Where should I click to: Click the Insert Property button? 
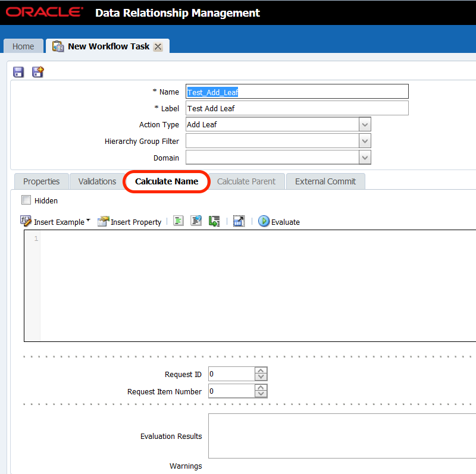[130, 222]
